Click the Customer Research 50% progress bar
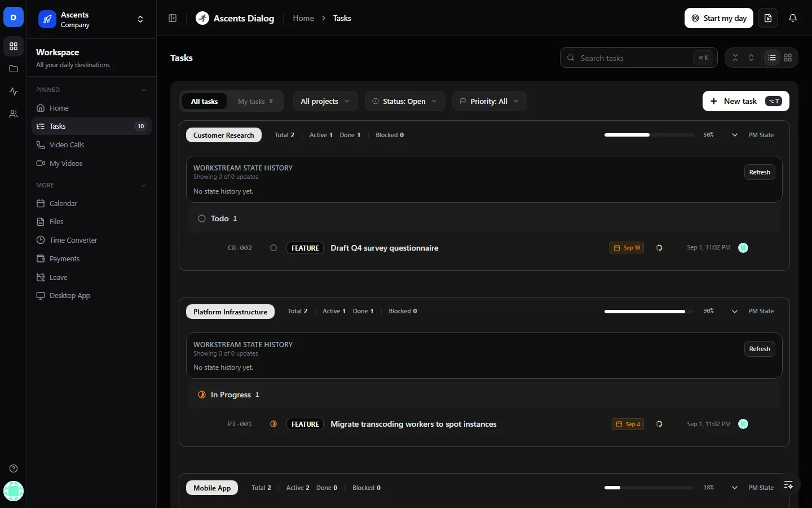 point(649,135)
